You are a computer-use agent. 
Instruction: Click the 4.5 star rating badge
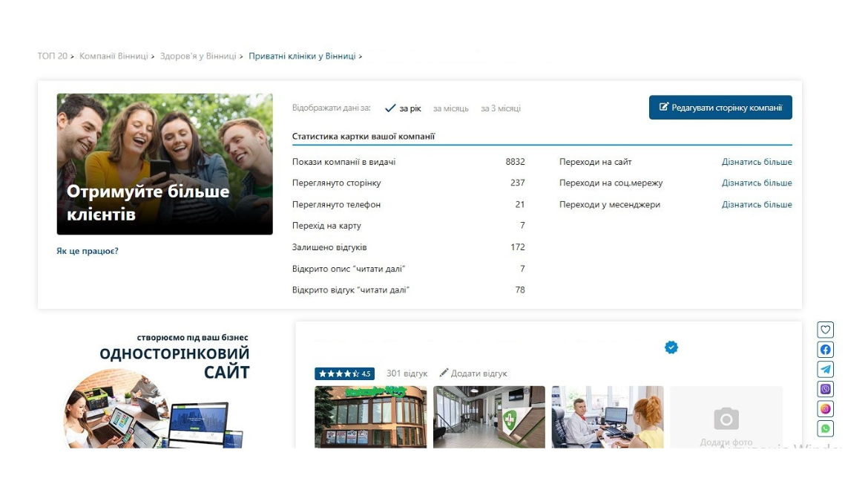(x=344, y=373)
